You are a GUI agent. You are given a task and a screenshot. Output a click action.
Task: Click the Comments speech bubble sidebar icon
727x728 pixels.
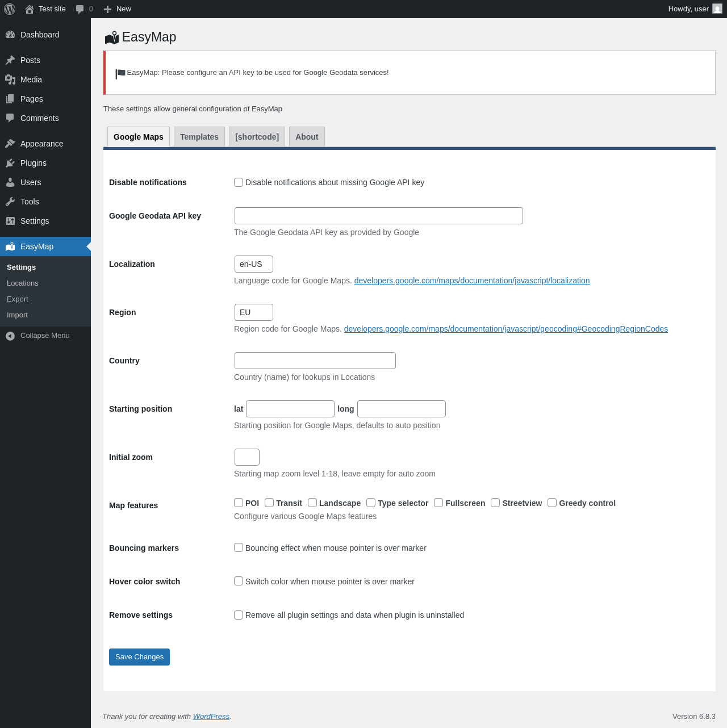pos(10,118)
